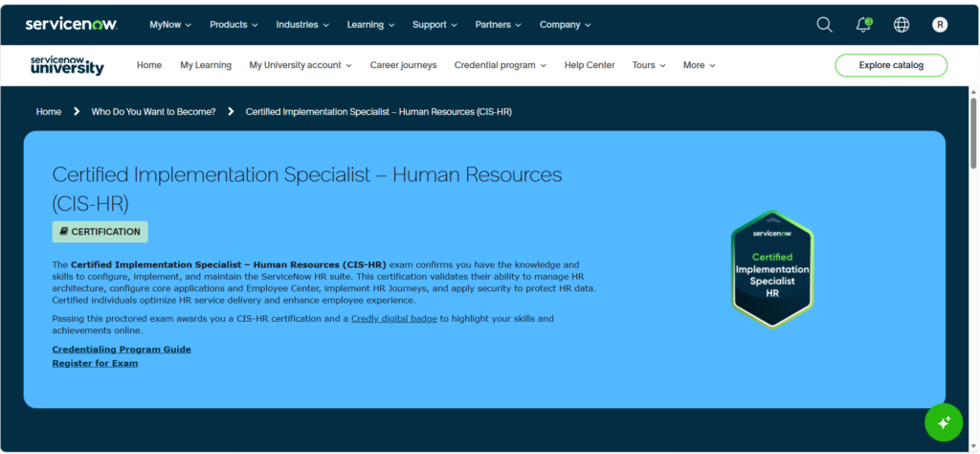Screen dimensions: 980x454
Task: Open Career journeys page
Action: click(x=403, y=65)
